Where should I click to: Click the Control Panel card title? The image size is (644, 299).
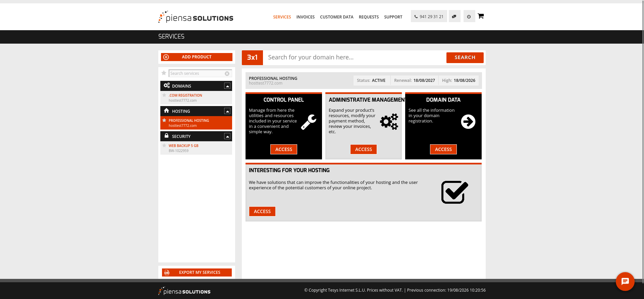pos(284,100)
